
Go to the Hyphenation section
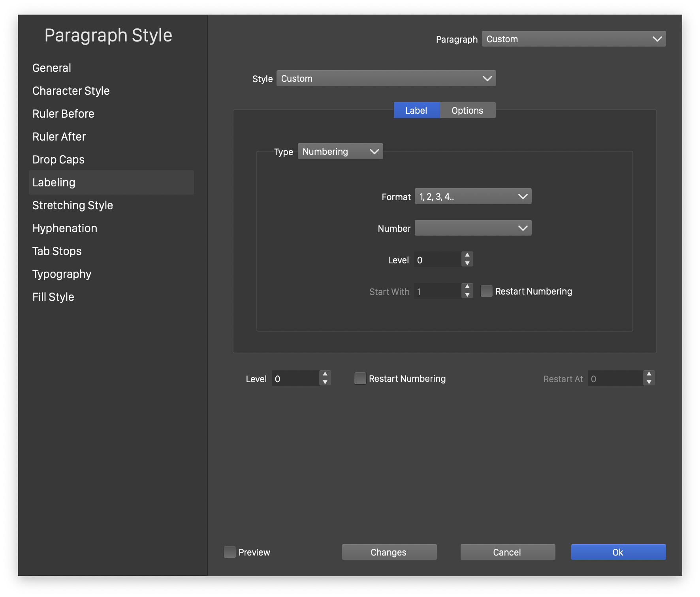click(65, 228)
